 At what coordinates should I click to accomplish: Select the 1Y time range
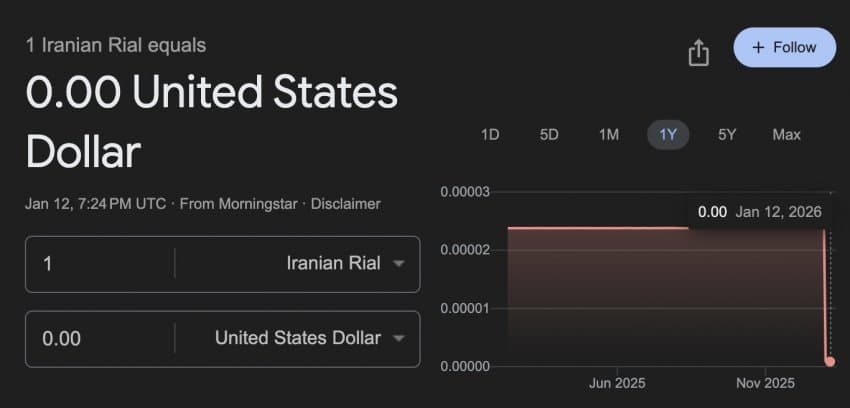667,134
